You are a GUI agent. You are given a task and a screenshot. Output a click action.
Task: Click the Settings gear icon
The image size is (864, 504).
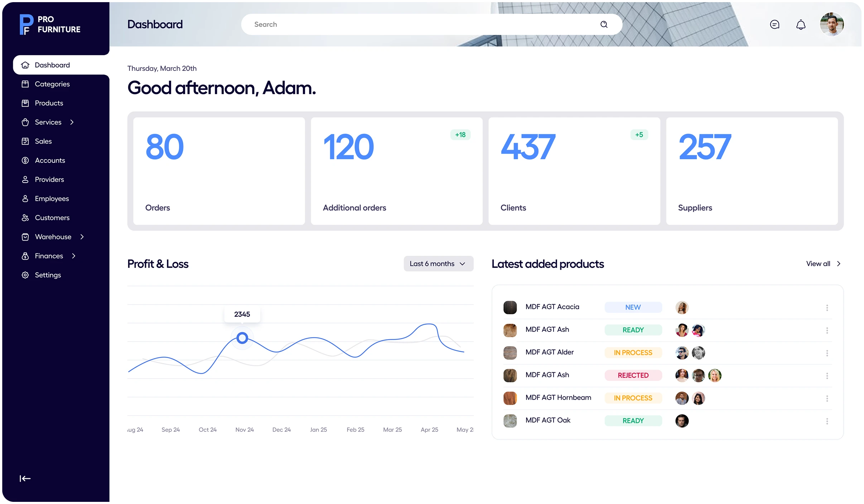(x=25, y=275)
